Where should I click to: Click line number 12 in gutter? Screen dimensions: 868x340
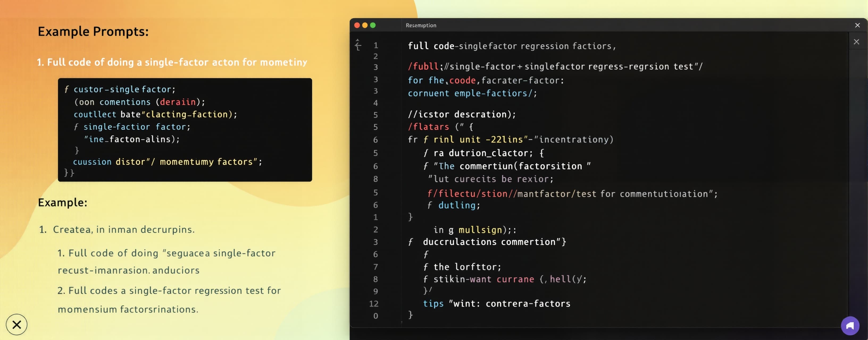click(x=374, y=304)
